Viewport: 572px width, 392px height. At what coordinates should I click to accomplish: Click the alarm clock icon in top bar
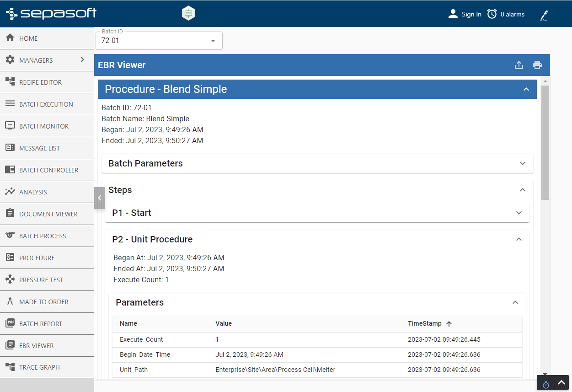[x=492, y=14]
